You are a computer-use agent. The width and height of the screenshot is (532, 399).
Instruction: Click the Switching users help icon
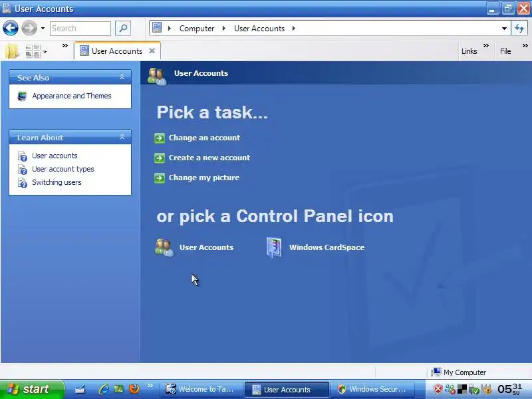[x=23, y=182]
